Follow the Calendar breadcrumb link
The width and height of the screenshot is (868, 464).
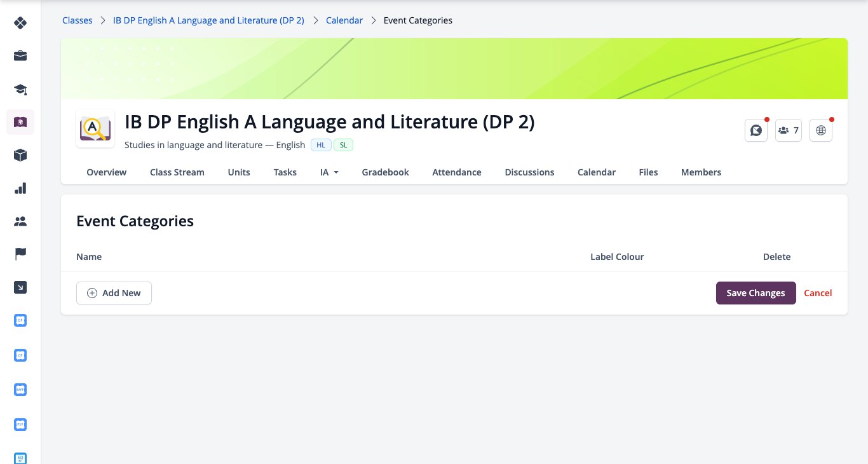point(344,20)
